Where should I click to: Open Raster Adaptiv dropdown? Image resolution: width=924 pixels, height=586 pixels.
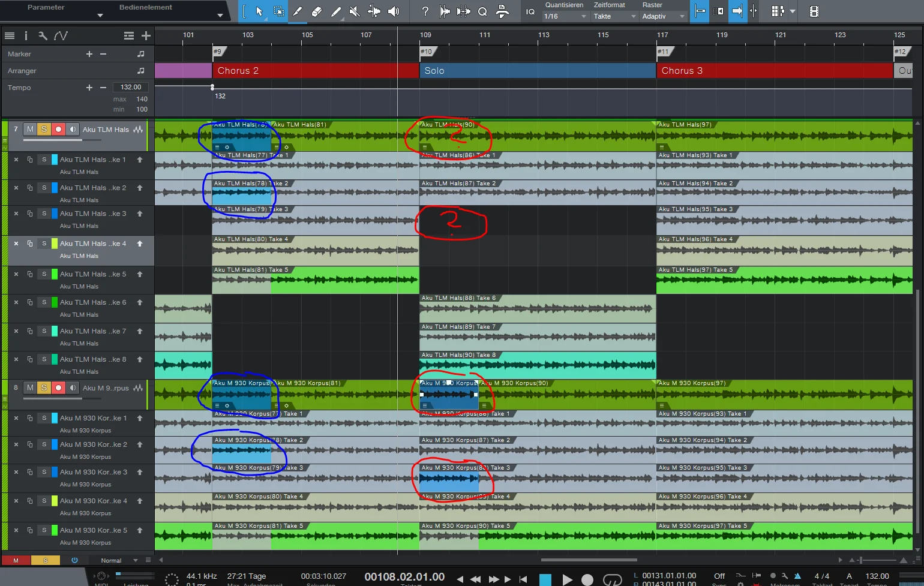[663, 16]
